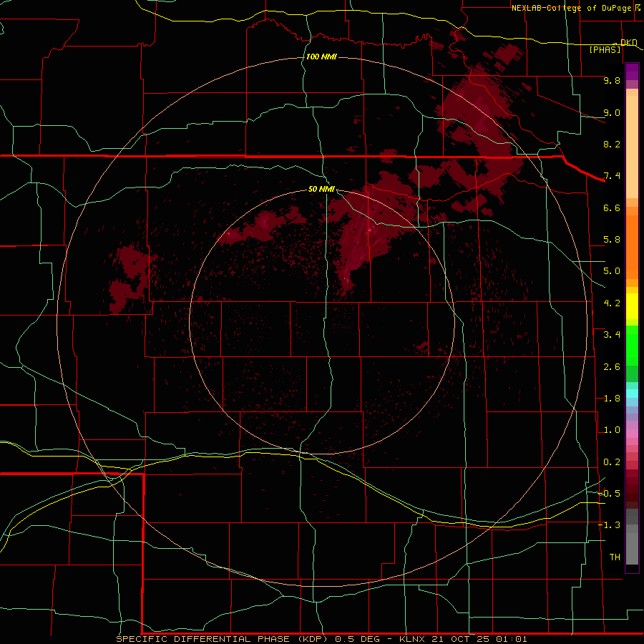
Task: Click the 0.5 DEG elevation text
Action: (x=357, y=639)
